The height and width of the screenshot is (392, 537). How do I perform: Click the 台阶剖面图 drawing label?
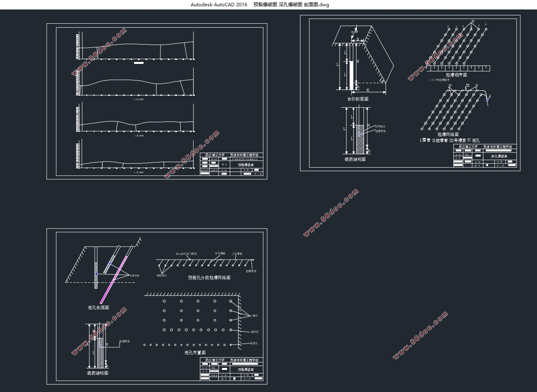click(358, 99)
